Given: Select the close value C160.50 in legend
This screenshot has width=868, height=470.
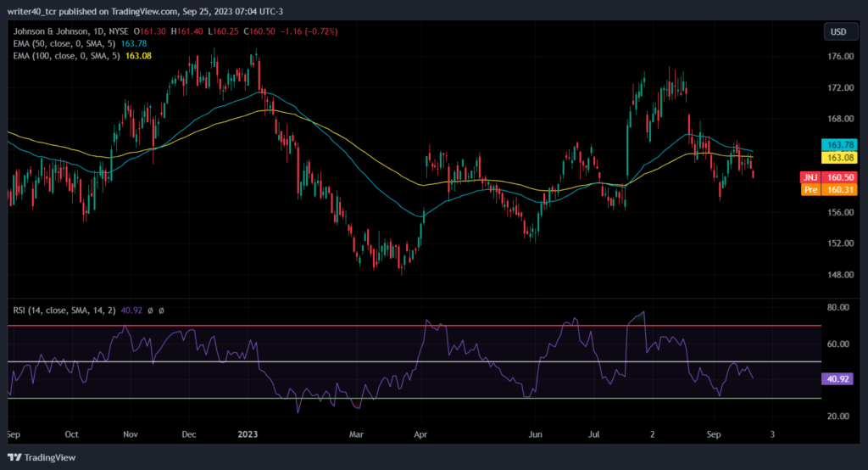Looking at the screenshot, I should (259, 31).
